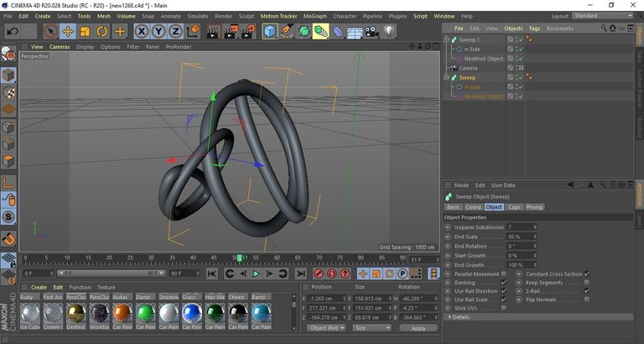Screen dimensions: 644x344
Task: Open the green generators cube icon
Action: 304,31
